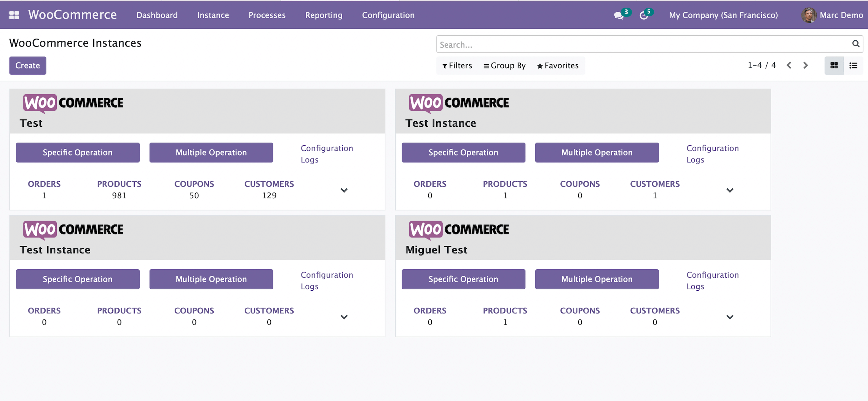This screenshot has width=868, height=401.
Task: Open the Processes menu
Action: tap(267, 15)
